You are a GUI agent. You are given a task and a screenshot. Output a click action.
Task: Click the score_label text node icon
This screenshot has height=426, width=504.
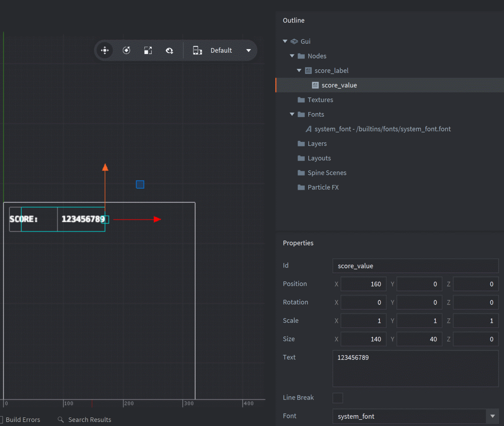308,71
